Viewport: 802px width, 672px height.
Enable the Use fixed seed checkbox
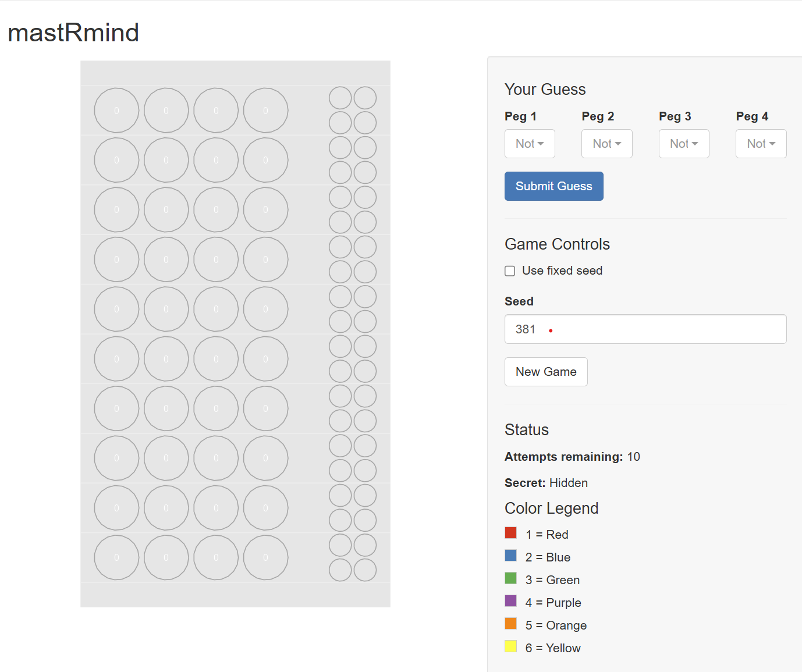point(510,271)
